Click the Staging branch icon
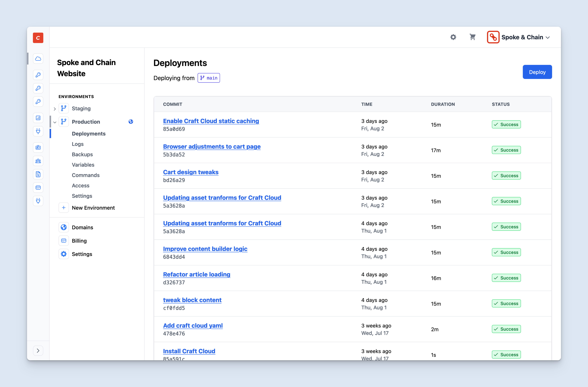 [x=64, y=108]
